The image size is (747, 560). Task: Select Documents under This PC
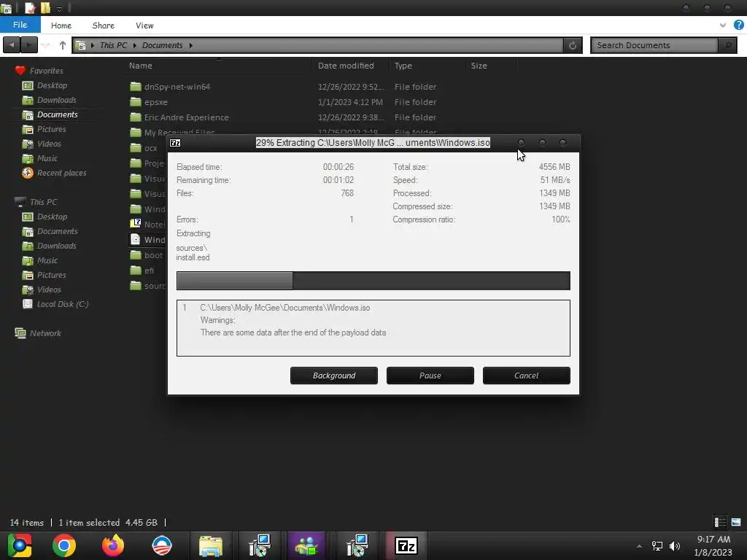[57, 231]
